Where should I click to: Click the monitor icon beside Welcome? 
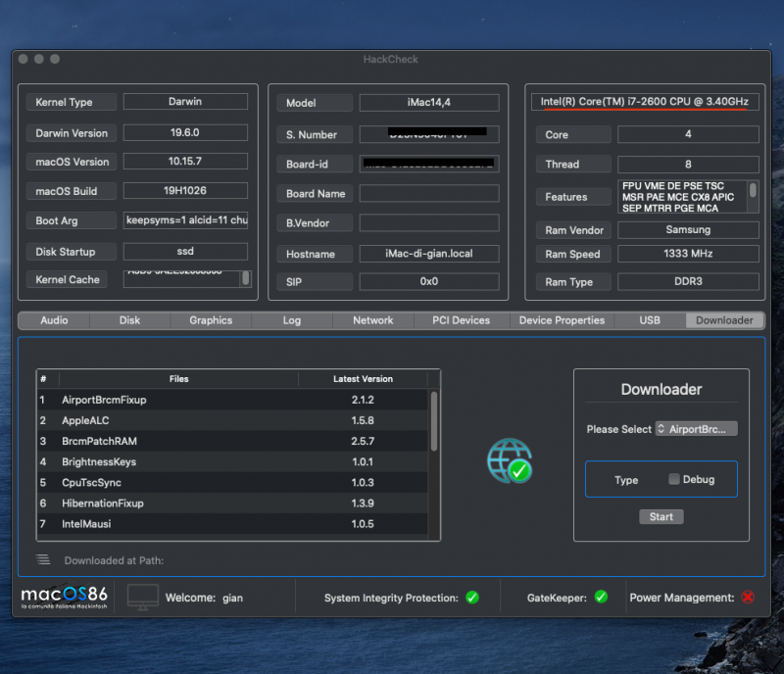[143, 597]
